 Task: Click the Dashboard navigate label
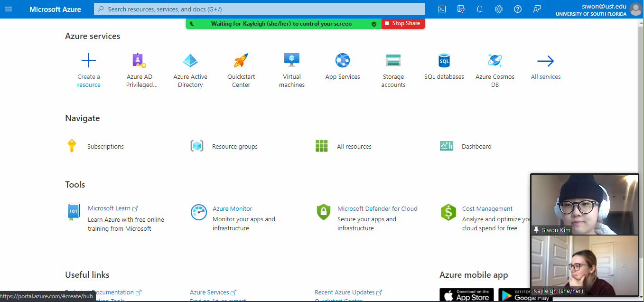coord(476,146)
